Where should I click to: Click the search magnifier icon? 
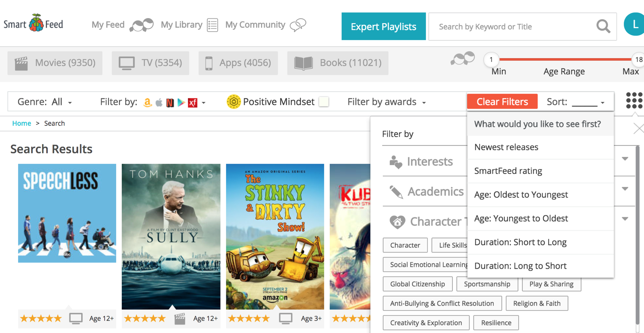[x=603, y=26]
